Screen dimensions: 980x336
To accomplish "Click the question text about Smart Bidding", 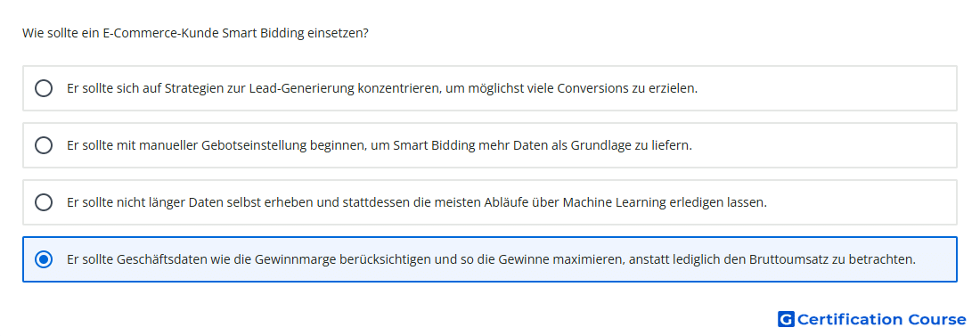I will click(195, 33).
